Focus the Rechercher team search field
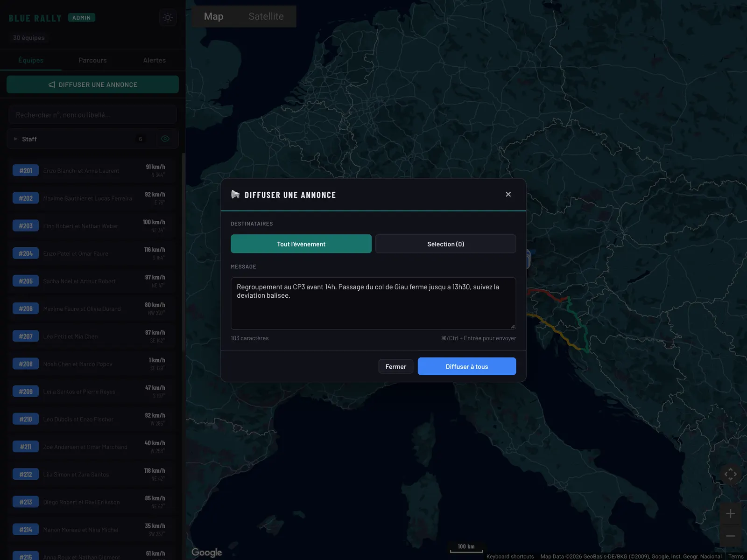 pyautogui.click(x=92, y=115)
